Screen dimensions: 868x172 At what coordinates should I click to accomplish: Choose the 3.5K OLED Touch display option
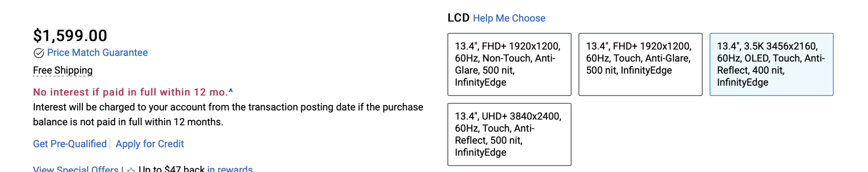pos(771,64)
